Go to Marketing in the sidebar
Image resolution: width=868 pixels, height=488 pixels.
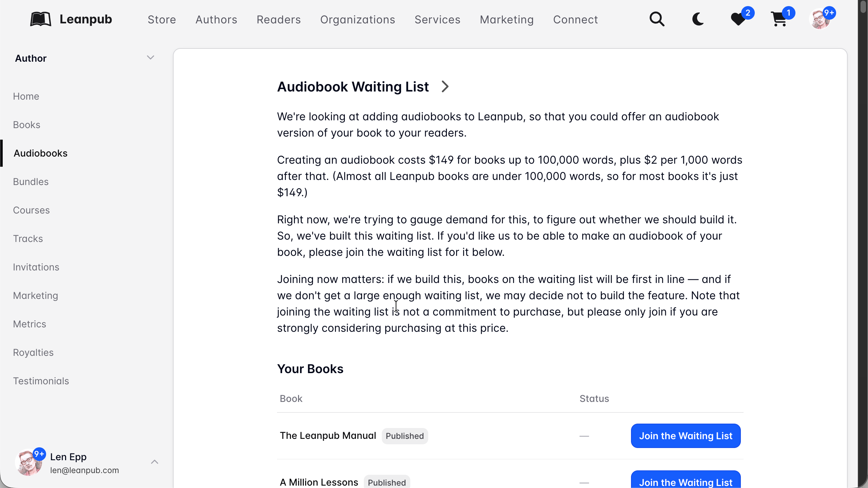pos(36,296)
